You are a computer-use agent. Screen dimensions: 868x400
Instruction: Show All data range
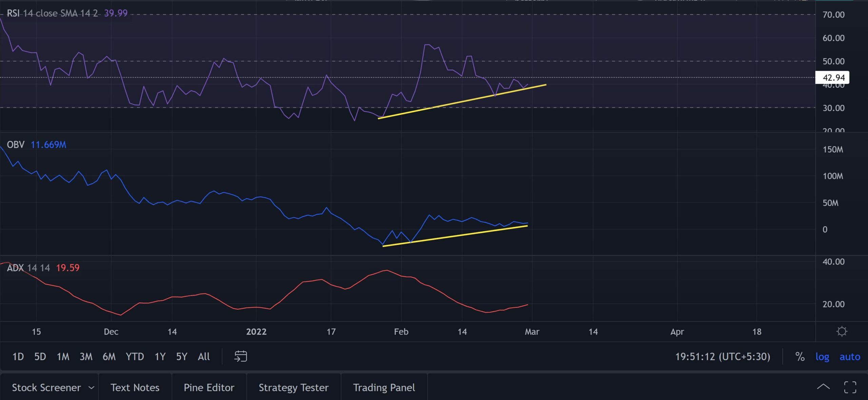[203, 356]
